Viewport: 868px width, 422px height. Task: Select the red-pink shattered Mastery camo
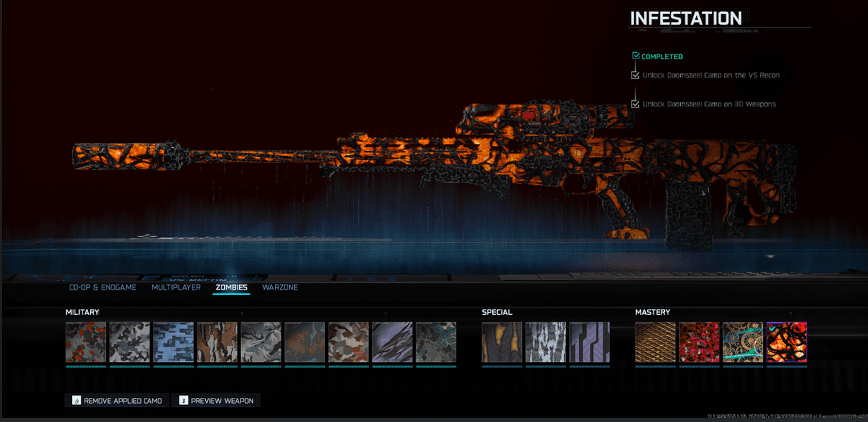tap(699, 342)
